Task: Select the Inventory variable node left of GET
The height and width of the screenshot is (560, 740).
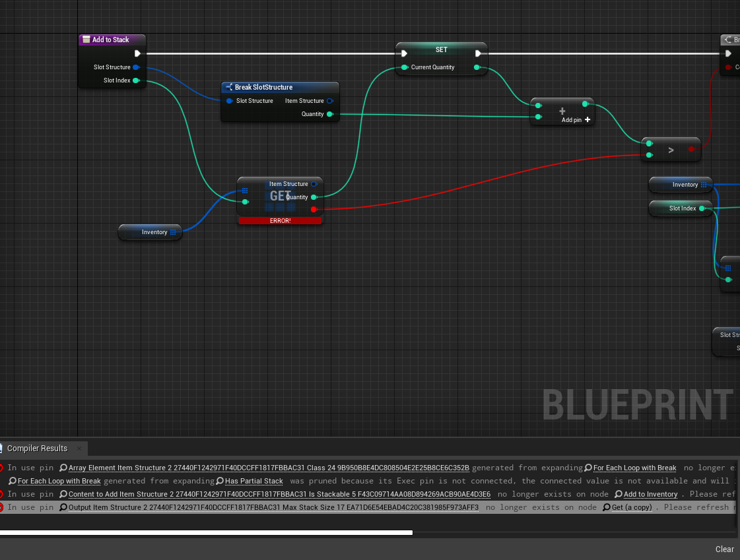Action: 150,232
